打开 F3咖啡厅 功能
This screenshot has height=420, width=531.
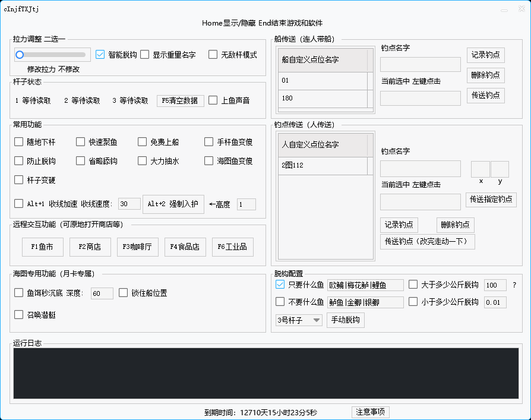[138, 247]
